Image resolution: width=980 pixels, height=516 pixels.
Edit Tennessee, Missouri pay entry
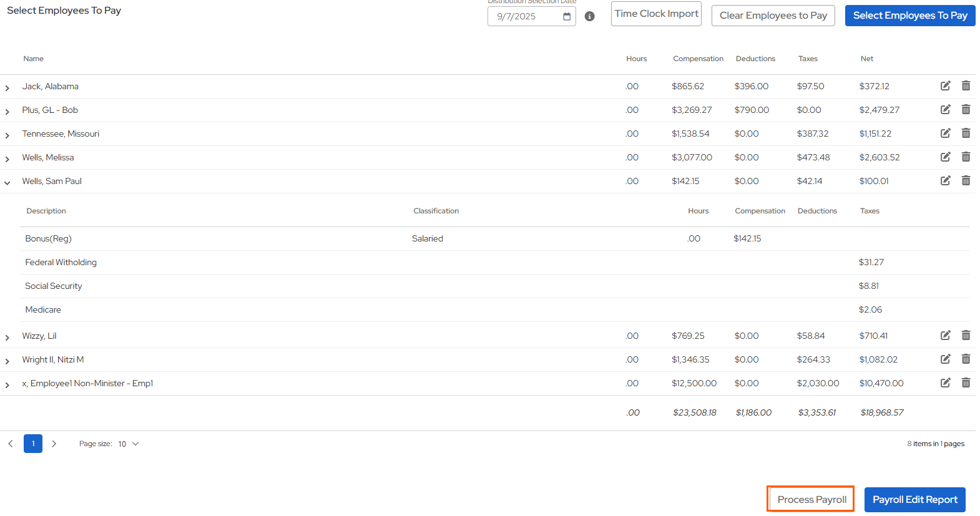pos(945,134)
